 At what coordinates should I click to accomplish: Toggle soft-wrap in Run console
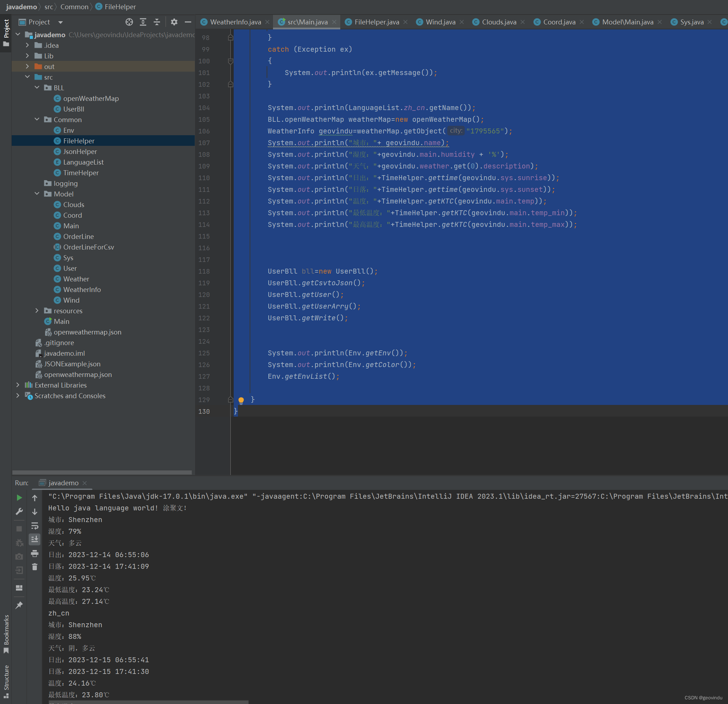35,525
